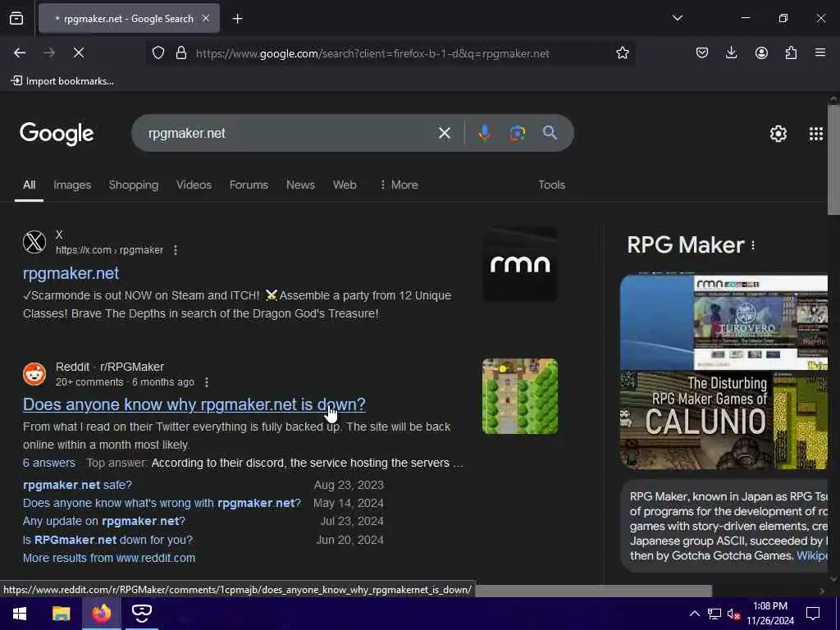Open a new tab with plus button

pyautogui.click(x=237, y=19)
